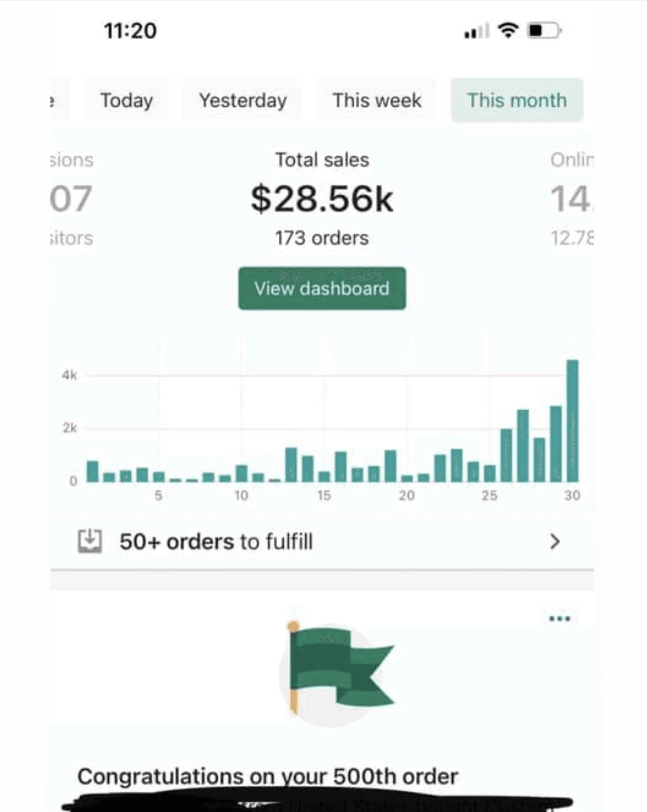The height and width of the screenshot is (812, 647).
Task: Tap the green flag milestone illustration
Action: tap(336, 667)
